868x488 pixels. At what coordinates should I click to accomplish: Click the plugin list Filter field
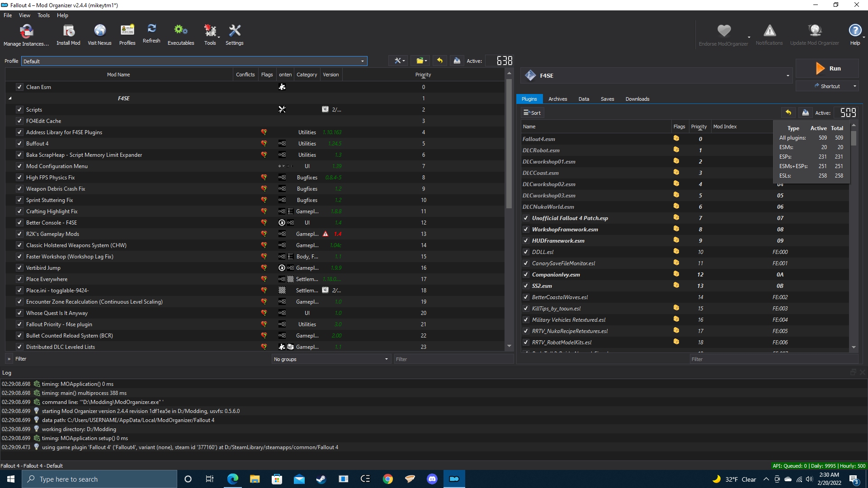tap(774, 359)
